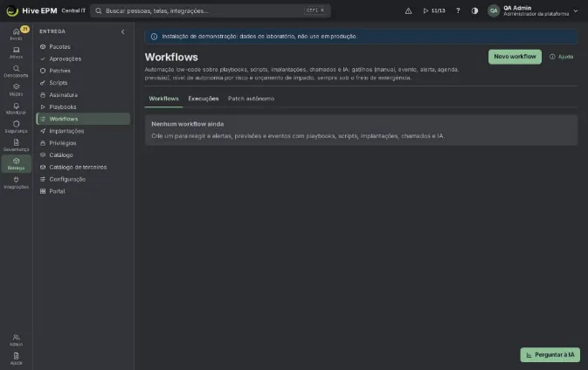Screen dimensions: 588x370
Task: Open Aprovações in the Entrega menu
Action: click(x=83, y=58)
